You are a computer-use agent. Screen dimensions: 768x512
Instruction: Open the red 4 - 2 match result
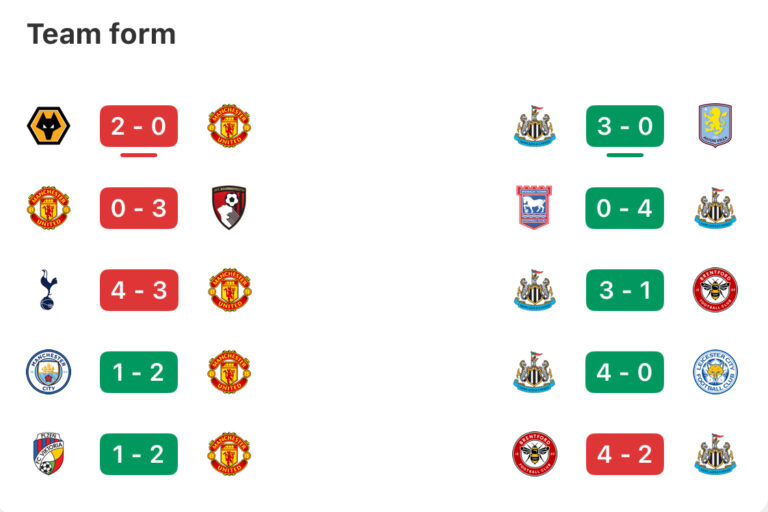(624, 454)
